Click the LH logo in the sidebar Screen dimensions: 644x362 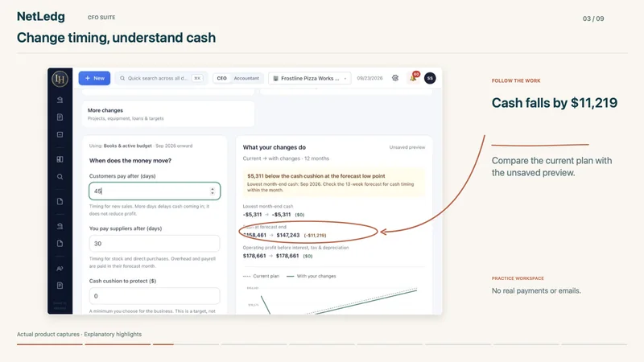click(x=60, y=79)
